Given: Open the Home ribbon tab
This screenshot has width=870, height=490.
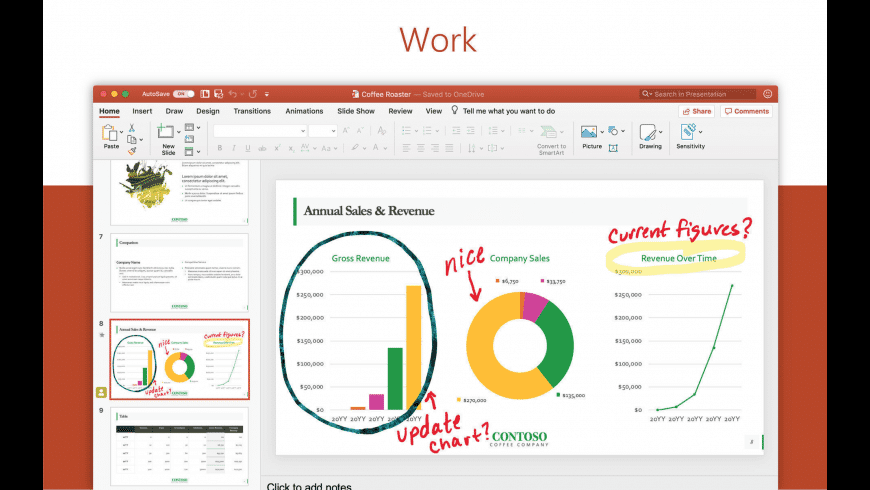Looking at the screenshot, I should [109, 111].
